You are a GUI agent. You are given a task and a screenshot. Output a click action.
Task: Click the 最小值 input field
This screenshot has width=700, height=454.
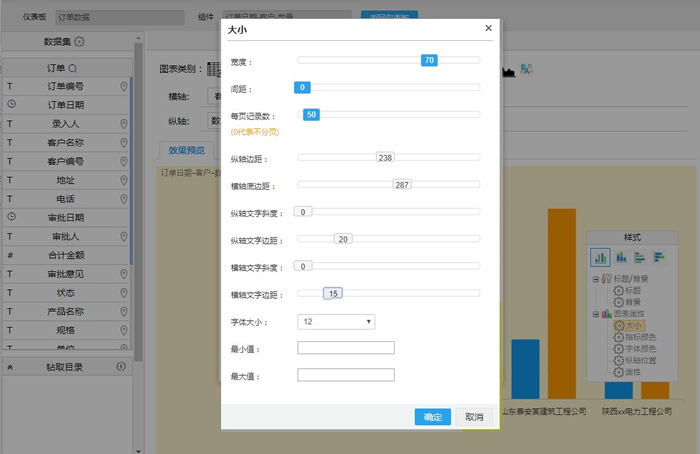click(x=346, y=348)
